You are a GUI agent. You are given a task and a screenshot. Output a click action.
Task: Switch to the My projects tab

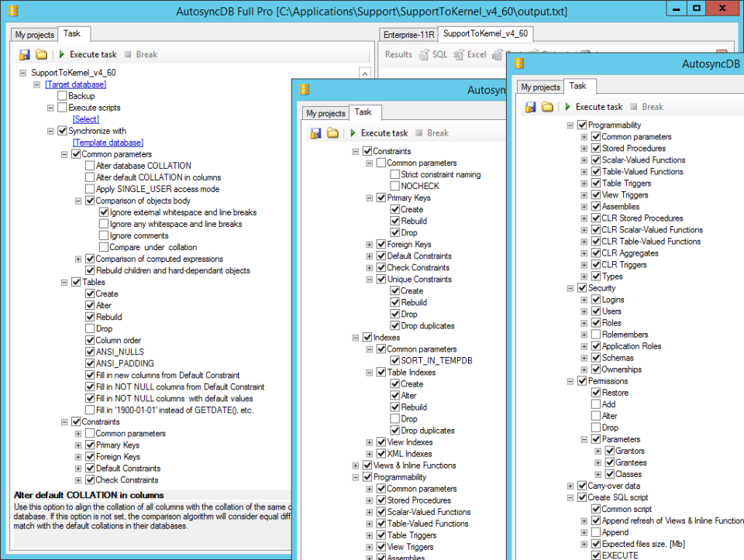[33, 34]
